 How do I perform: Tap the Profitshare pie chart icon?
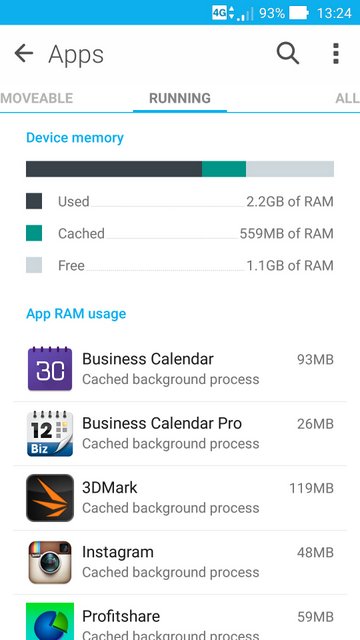pyautogui.click(x=50, y=621)
